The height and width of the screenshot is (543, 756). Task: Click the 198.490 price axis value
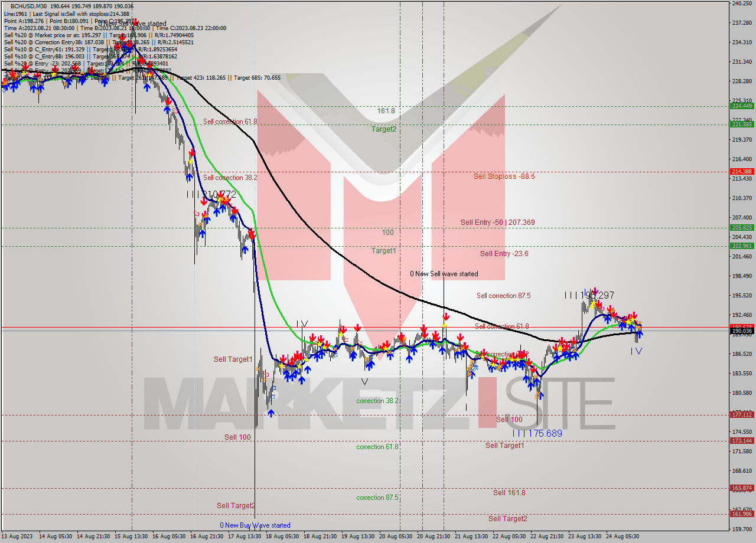tap(741, 276)
